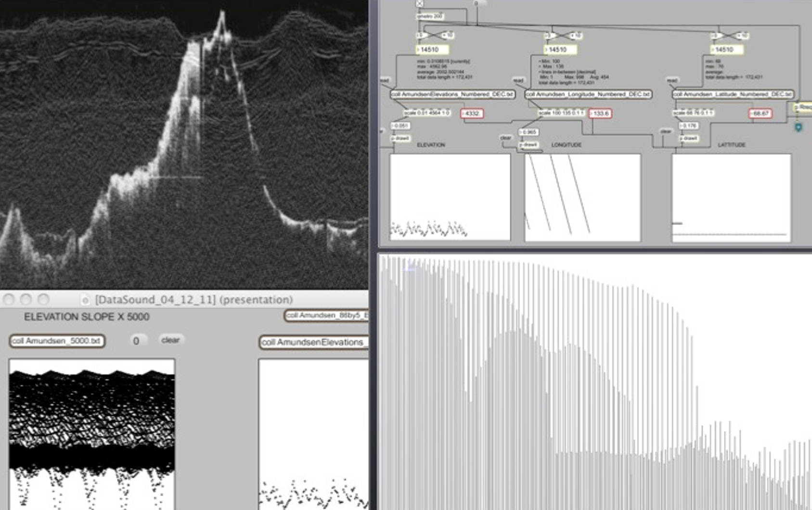Click the ELEVATION comment label
The width and height of the screenshot is (812, 510).
coord(431,145)
